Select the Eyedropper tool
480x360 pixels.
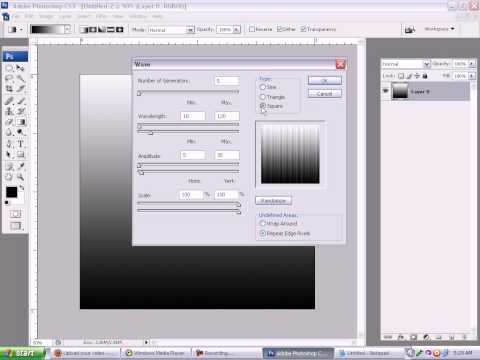[x=20, y=166]
